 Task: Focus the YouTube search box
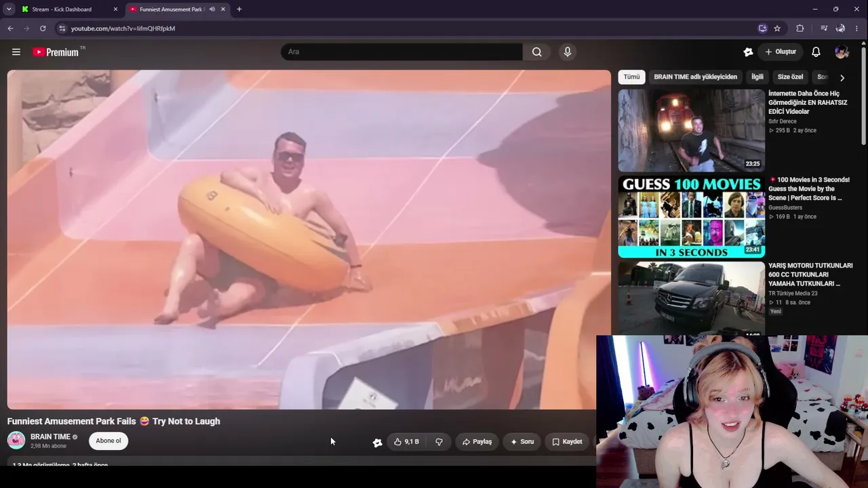pos(401,52)
